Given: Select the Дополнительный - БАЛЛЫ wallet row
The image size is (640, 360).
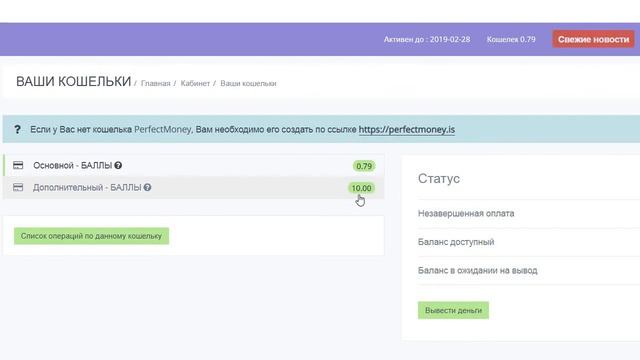Looking at the screenshot, I should coord(193,187).
